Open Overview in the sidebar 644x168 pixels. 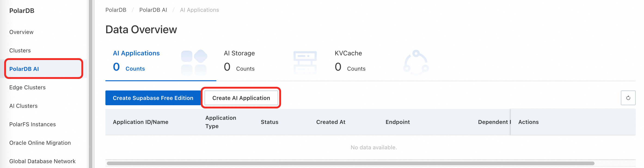coord(21,32)
